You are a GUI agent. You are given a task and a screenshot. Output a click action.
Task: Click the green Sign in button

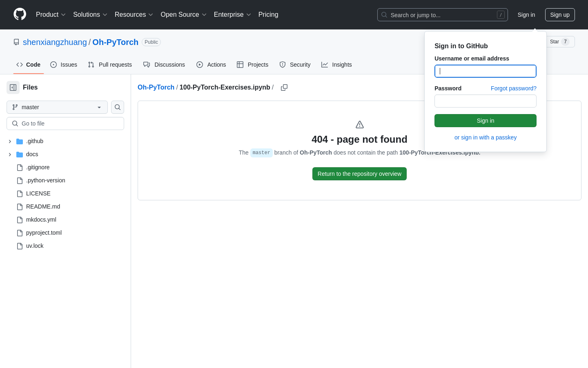click(486, 121)
